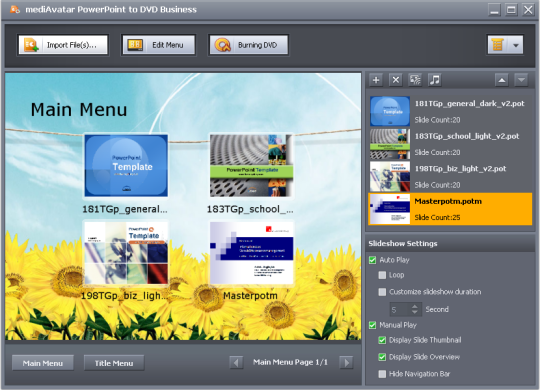Go to the next menu page arrow
This screenshot has width=540, height=390.
pyautogui.click(x=346, y=362)
